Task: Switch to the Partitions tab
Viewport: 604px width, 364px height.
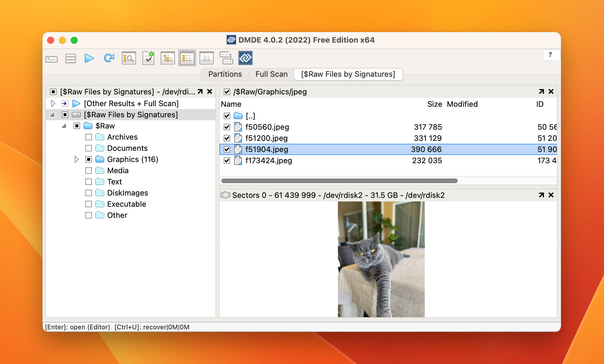Action: coord(224,74)
